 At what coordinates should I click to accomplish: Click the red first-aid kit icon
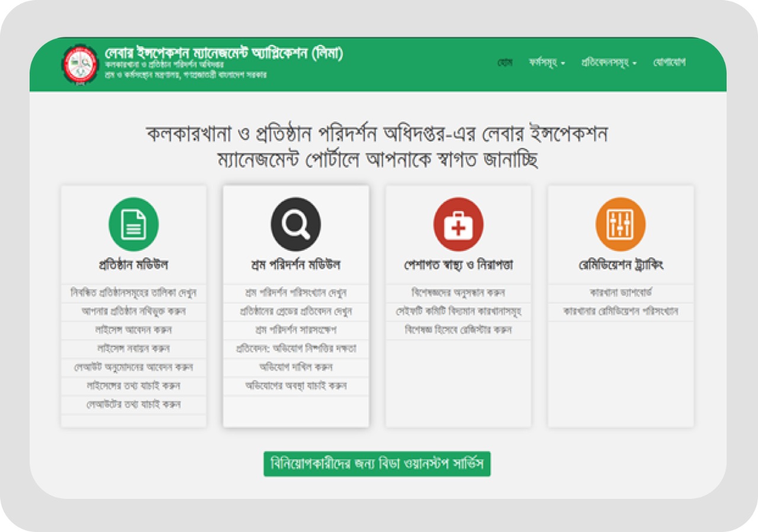[x=458, y=224]
